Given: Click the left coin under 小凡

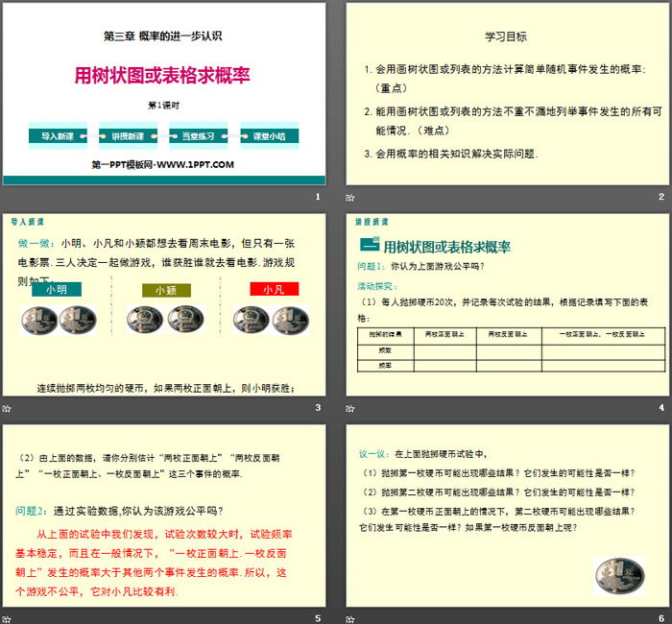Looking at the screenshot, I should pyautogui.click(x=252, y=320).
